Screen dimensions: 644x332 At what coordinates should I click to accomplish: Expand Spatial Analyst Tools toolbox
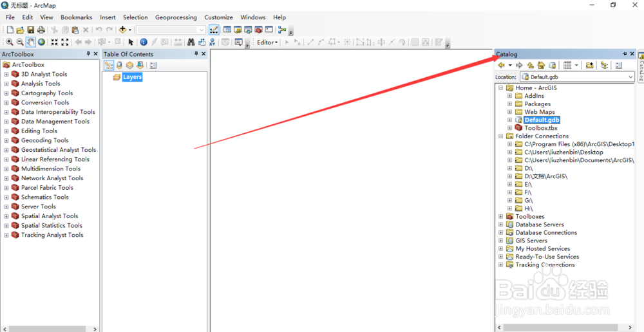tap(6, 216)
